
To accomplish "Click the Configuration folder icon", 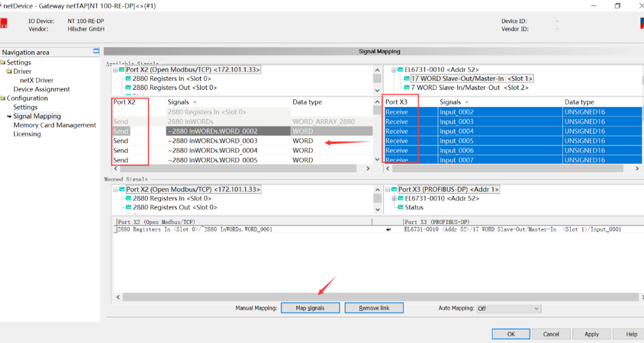I will 3,98.
